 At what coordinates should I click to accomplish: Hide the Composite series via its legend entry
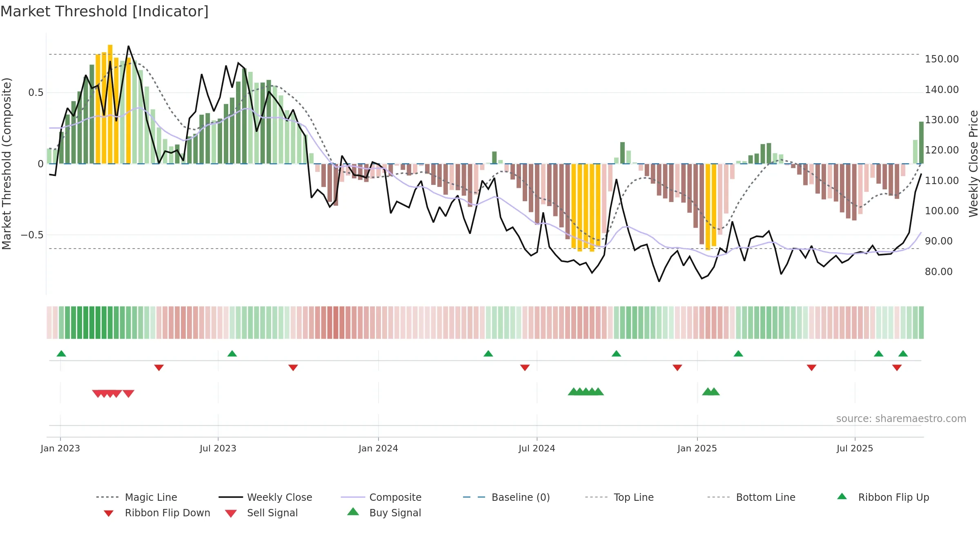click(x=381, y=497)
